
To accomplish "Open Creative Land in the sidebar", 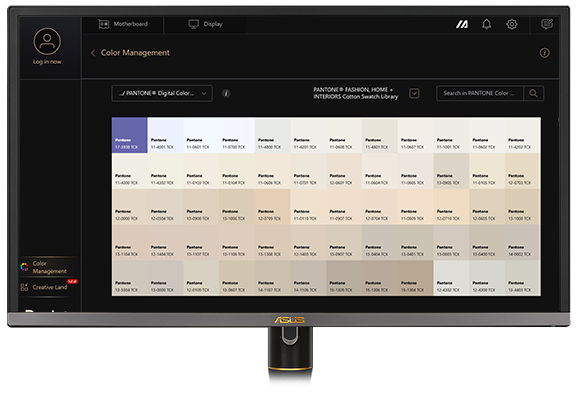I will 49,287.
